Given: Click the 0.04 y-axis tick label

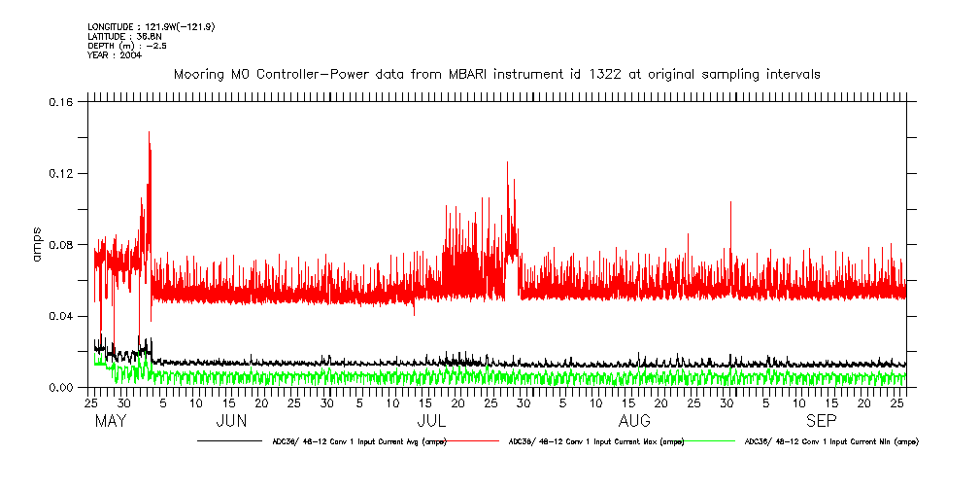Looking at the screenshot, I should tap(62, 316).
